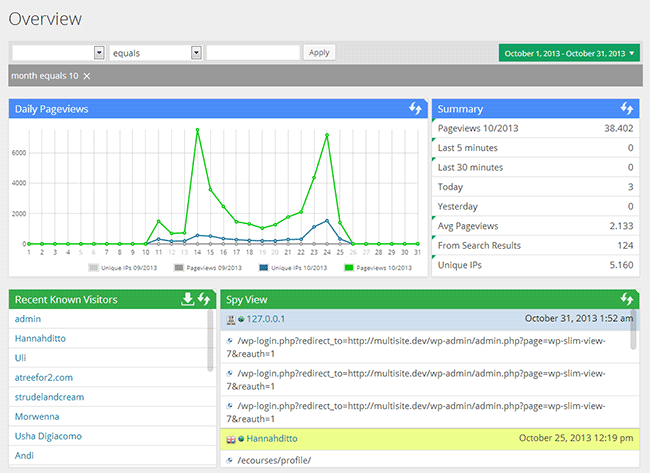Remove the 'month equals 10' filter
The image size is (650, 473).
[x=87, y=76]
